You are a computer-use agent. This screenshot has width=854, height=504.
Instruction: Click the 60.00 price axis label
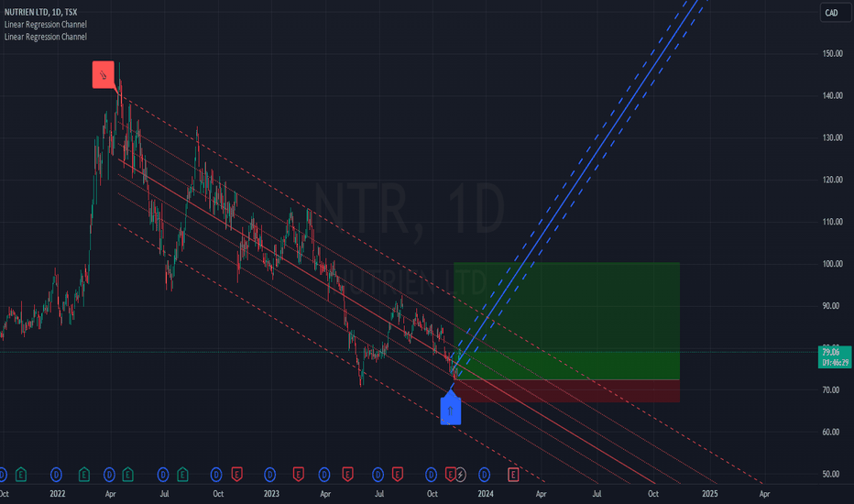click(830, 433)
